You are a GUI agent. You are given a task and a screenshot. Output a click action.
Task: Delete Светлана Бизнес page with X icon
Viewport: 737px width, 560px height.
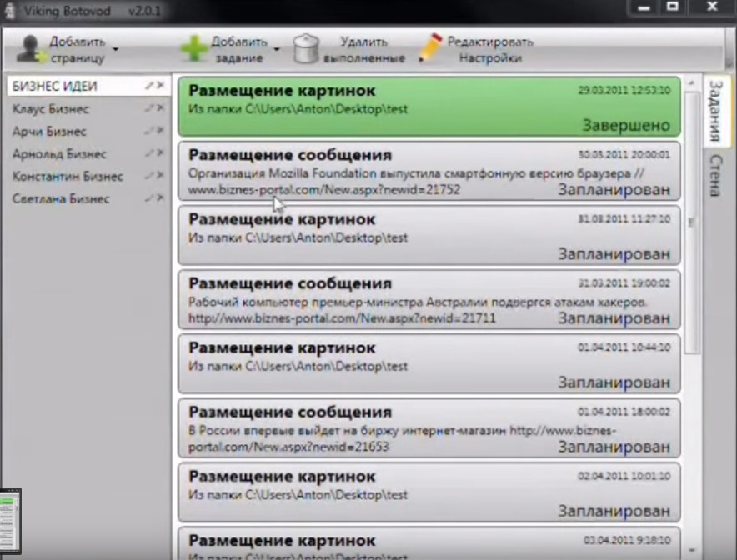160,198
